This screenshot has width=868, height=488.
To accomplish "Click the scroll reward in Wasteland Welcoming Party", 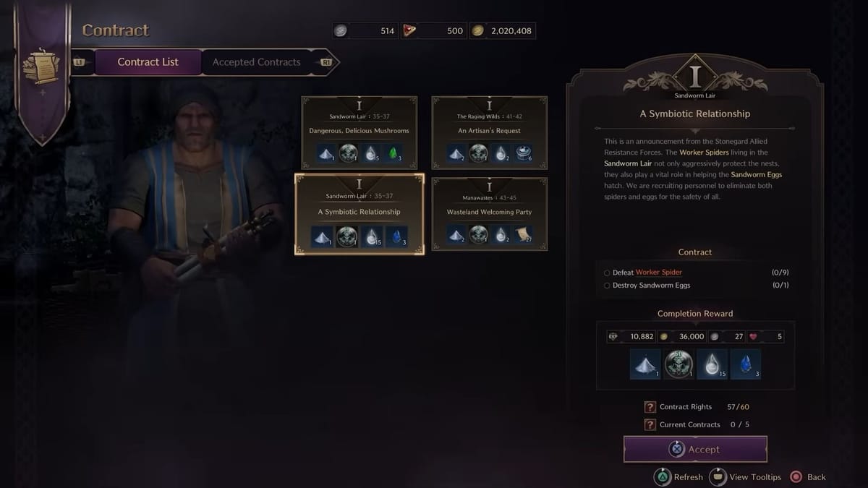I will coord(524,234).
